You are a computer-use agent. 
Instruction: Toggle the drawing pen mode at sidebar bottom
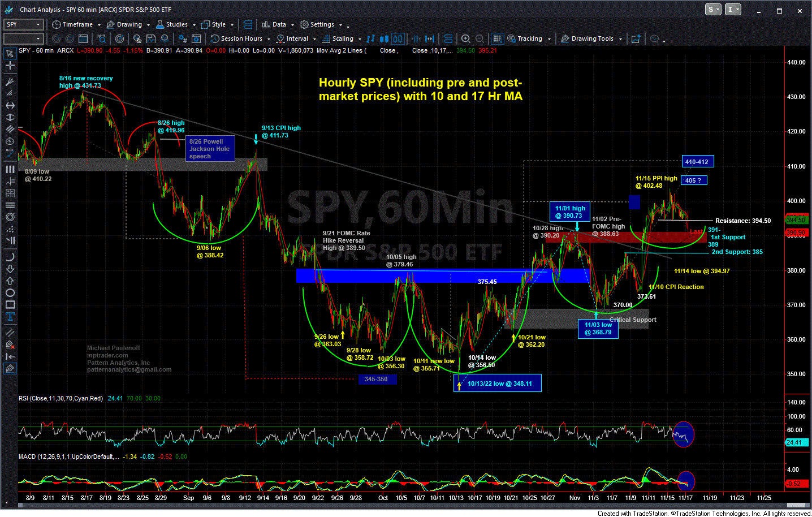click(x=10, y=368)
